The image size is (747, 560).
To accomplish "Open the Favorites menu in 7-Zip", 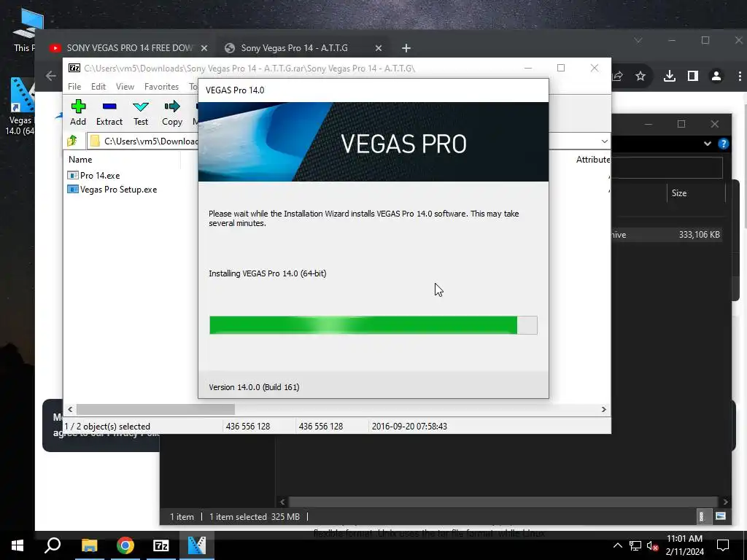I will [x=161, y=87].
